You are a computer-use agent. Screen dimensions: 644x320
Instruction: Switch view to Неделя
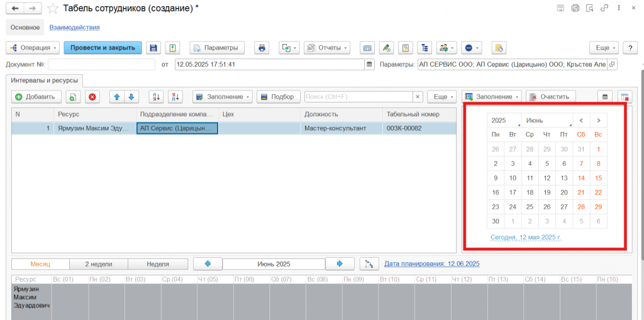[157, 264]
